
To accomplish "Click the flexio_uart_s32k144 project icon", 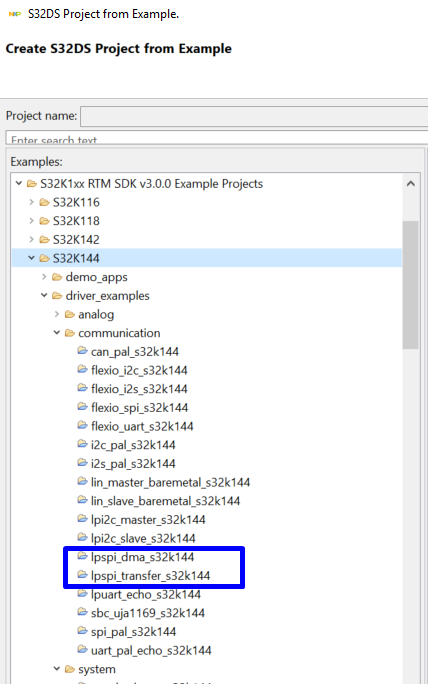I will pyautogui.click(x=82, y=425).
